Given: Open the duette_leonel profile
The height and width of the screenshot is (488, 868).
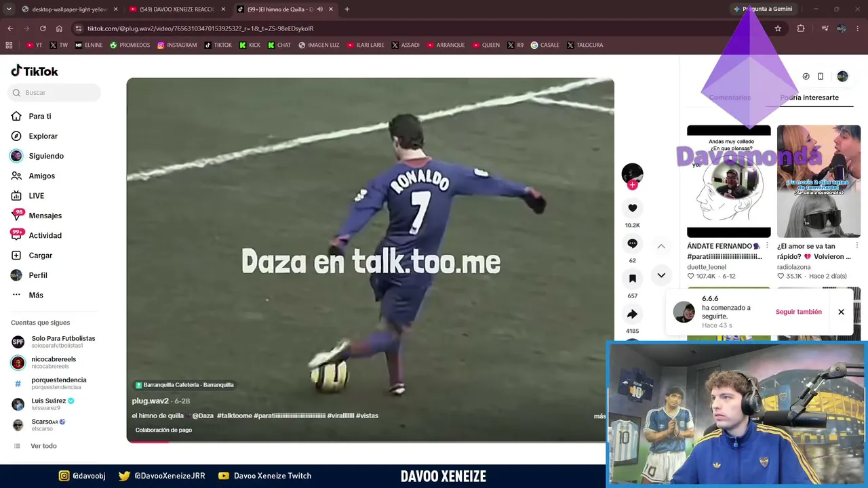Looking at the screenshot, I should (x=707, y=267).
